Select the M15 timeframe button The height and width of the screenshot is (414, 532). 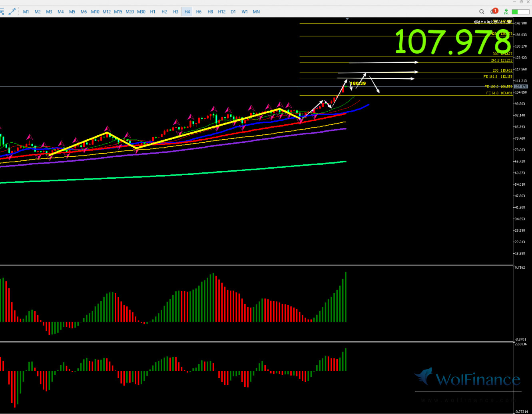coord(118,12)
